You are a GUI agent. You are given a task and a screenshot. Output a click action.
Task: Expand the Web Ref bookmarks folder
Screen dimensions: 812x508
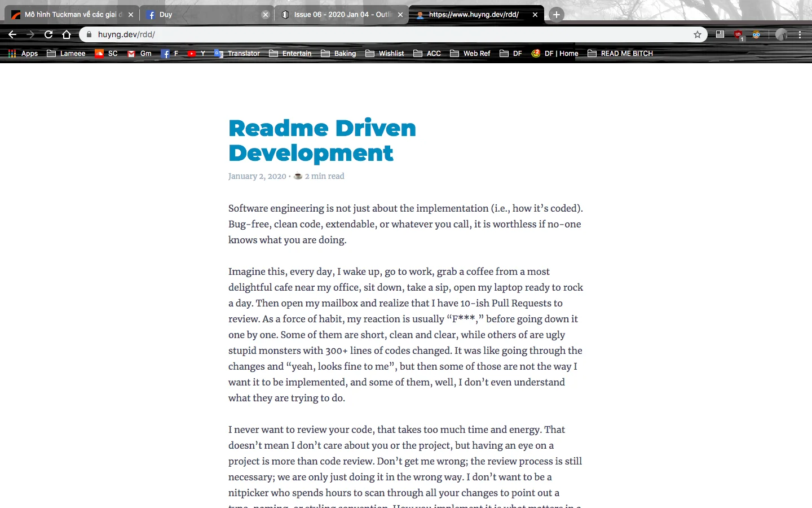point(470,54)
